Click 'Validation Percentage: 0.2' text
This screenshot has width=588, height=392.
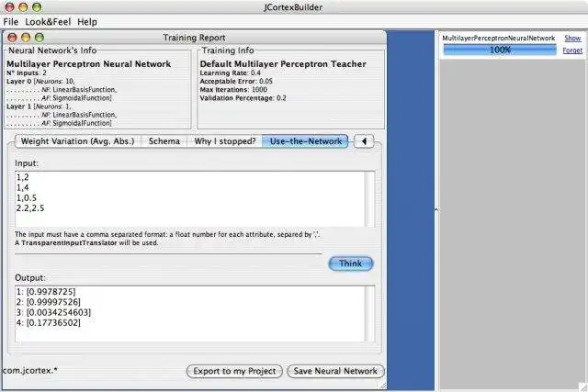[x=243, y=98]
